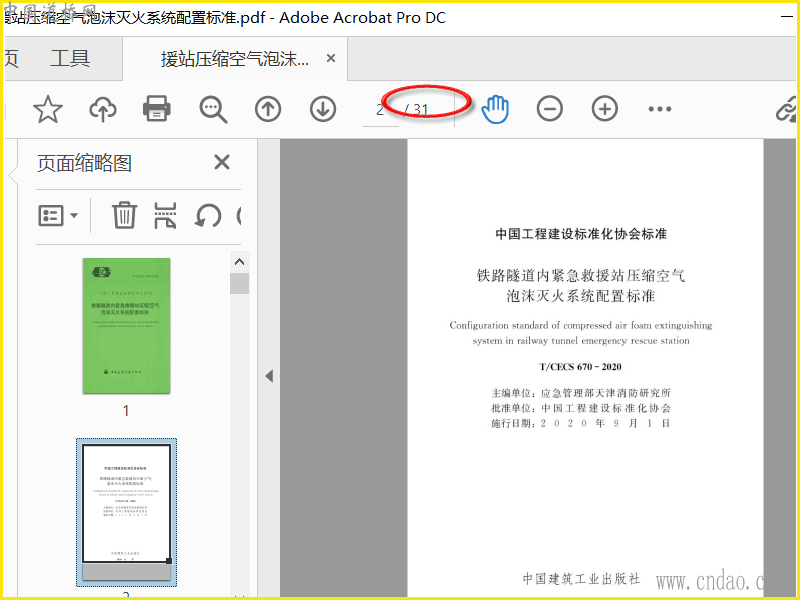Click the 页面缩略图 panel title

pyautogui.click(x=85, y=163)
